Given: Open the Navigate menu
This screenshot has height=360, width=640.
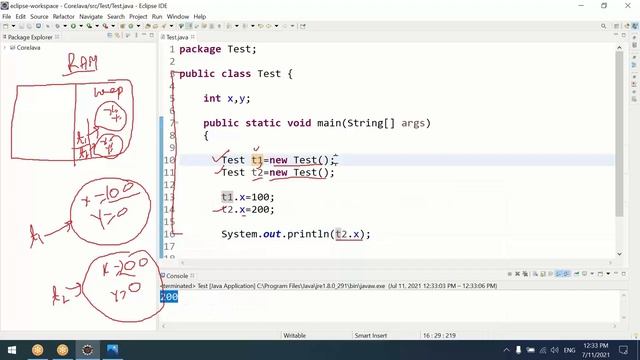Looking at the screenshot, I should (91, 17).
